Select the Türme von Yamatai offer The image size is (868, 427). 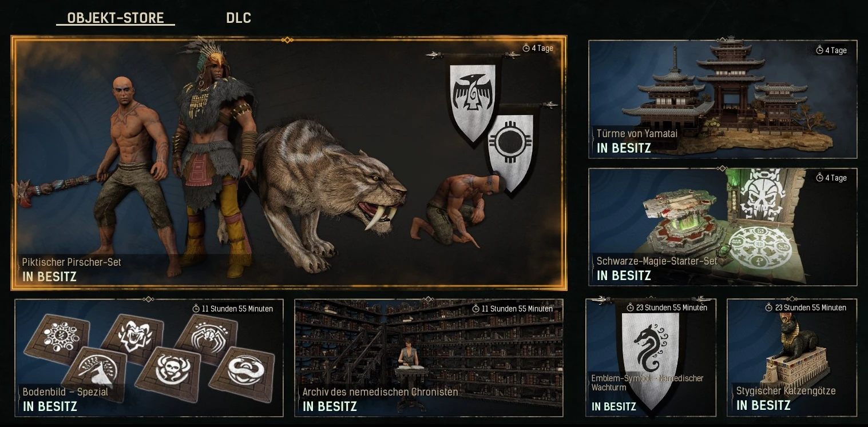click(x=723, y=99)
